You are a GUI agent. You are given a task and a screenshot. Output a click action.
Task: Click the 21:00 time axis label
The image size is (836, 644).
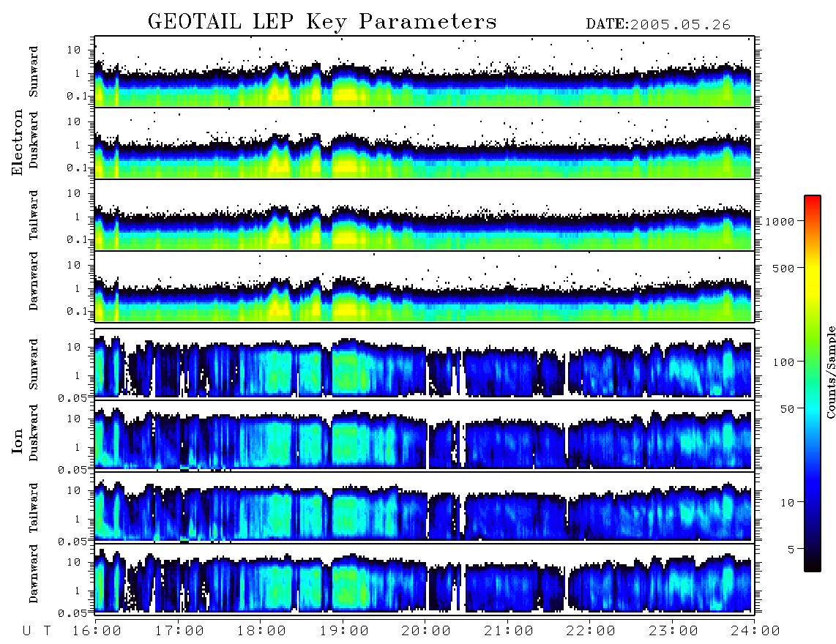pyautogui.click(x=509, y=631)
